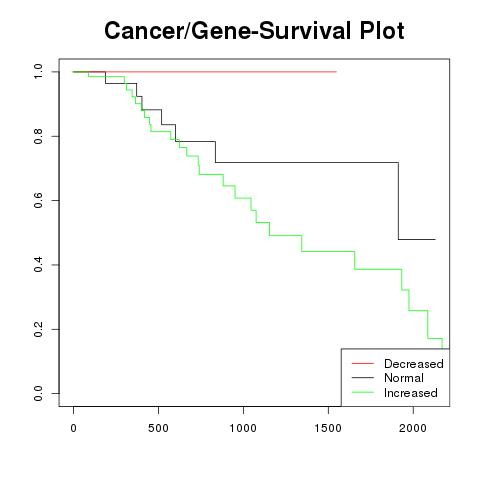Click the x-axis tick label 2000
Viewport: 480px width, 480px height.
coord(413,428)
